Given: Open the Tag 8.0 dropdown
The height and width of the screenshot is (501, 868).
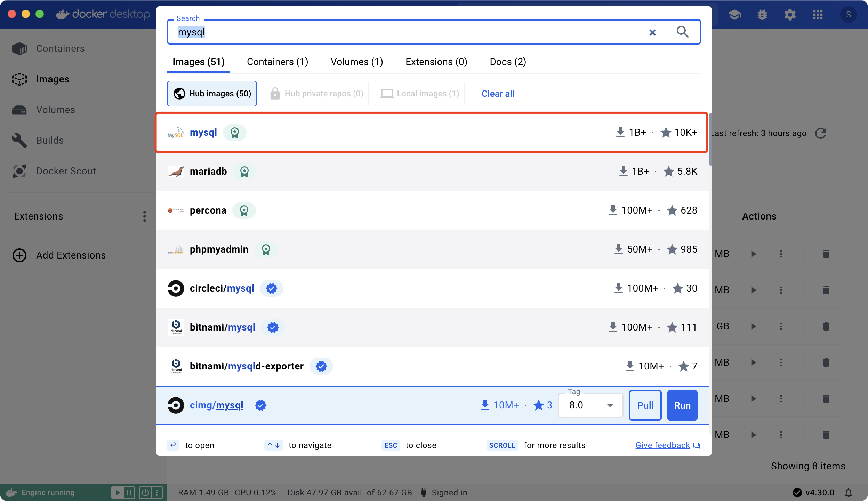Looking at the screenshot, I should 591,405.
